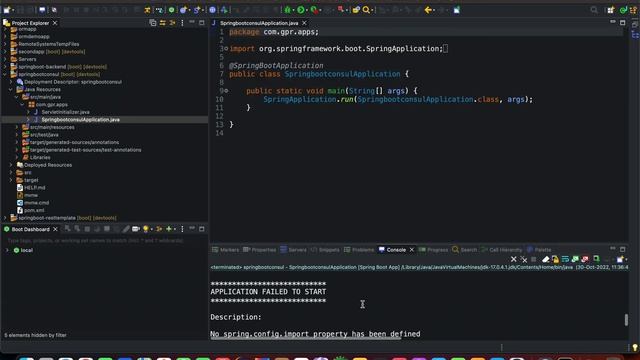Open the Boot Dashboard view menu
The height and width of the screenshot is (360, 640).
182,229
